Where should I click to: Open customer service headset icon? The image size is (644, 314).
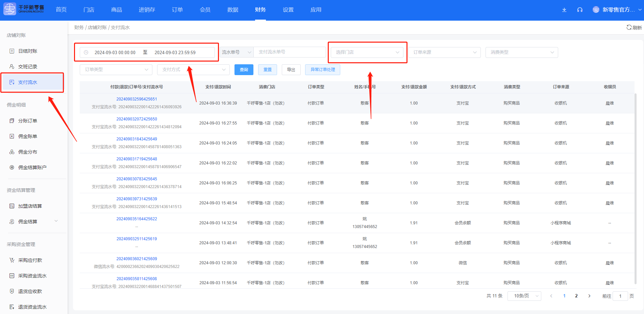pyautogui.click(x=580, y=10)
